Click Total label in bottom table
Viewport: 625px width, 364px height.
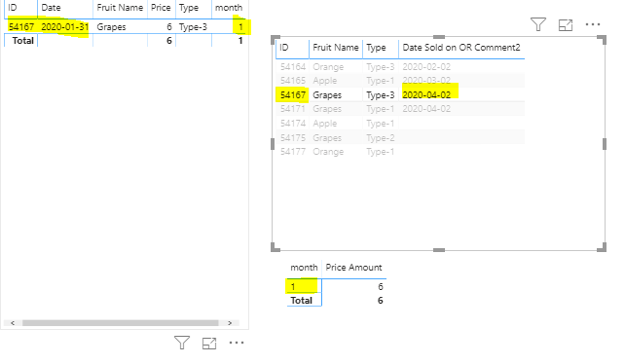[302, 300]
